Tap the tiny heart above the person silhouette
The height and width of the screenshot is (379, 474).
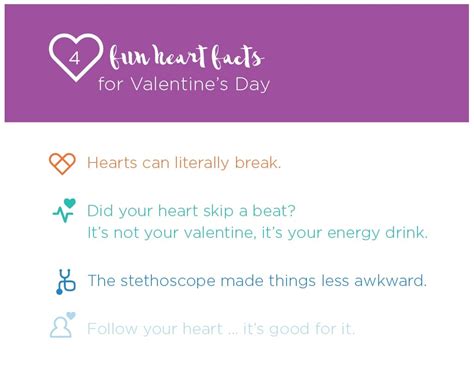click(71, 315)
